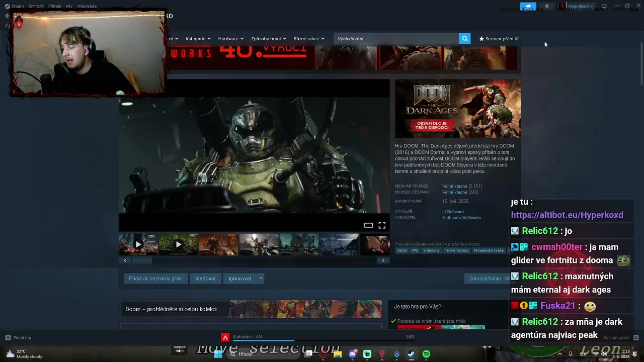
Task: Play the second trailer thumbnail
Action: pos(178,244)
